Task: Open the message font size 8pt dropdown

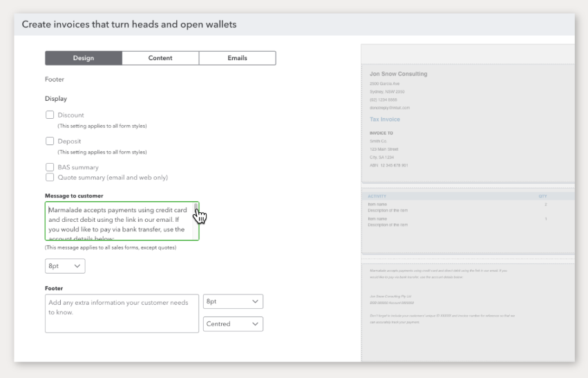Action: click(65, 266)
